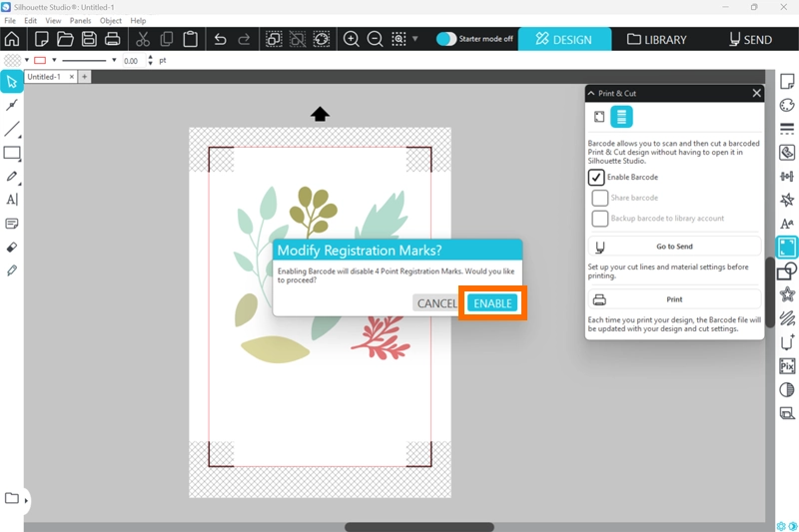The image size is (799, 532).
Task: Toggle the Starter mode switch
Action: 446,39
